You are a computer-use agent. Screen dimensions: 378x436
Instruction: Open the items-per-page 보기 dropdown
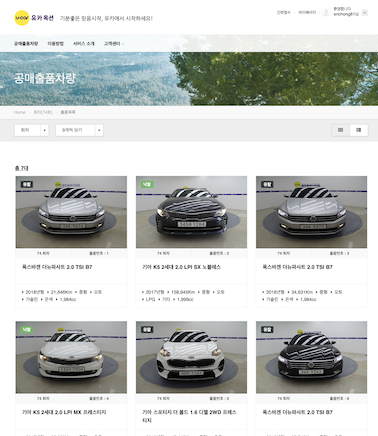click(79, 130)
